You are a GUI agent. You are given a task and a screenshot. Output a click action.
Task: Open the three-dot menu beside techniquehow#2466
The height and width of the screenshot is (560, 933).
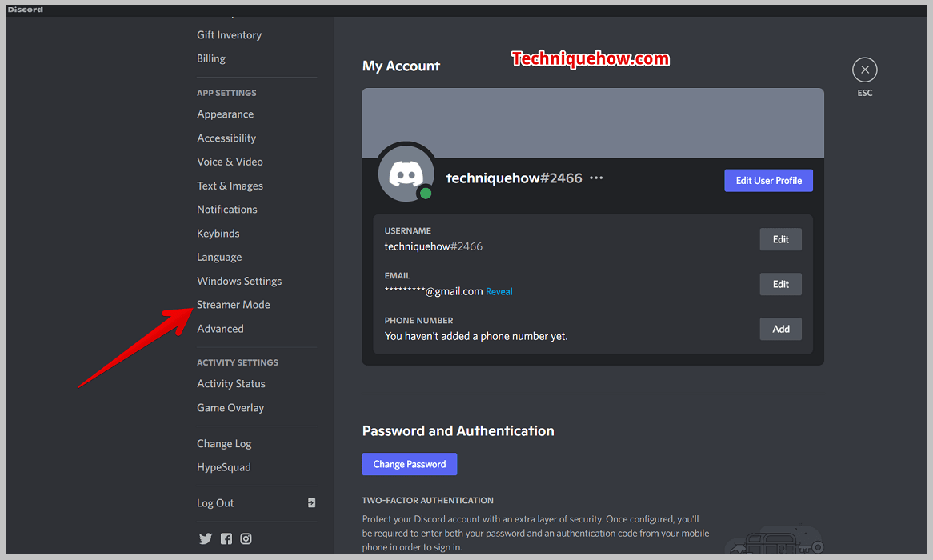pyautogui.click(x=595, y=178)
